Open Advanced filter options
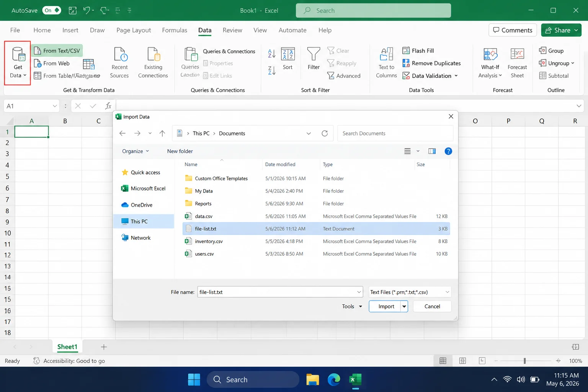588x392 pixels. coord(344,76)
